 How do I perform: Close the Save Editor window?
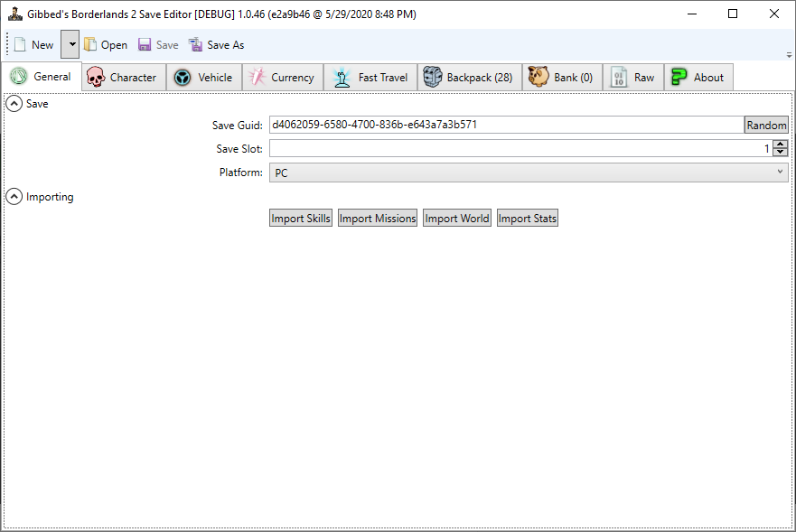point(773,14)
